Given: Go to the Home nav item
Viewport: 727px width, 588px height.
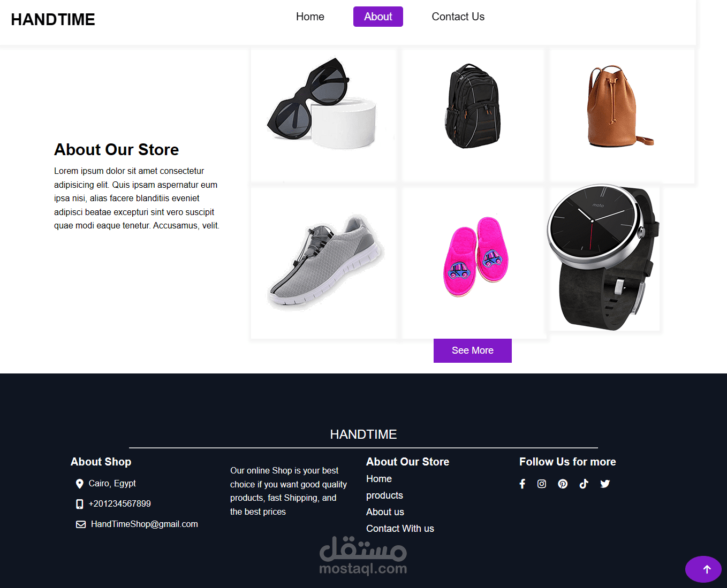Looking at the screenshot, I should click(310, 17).
